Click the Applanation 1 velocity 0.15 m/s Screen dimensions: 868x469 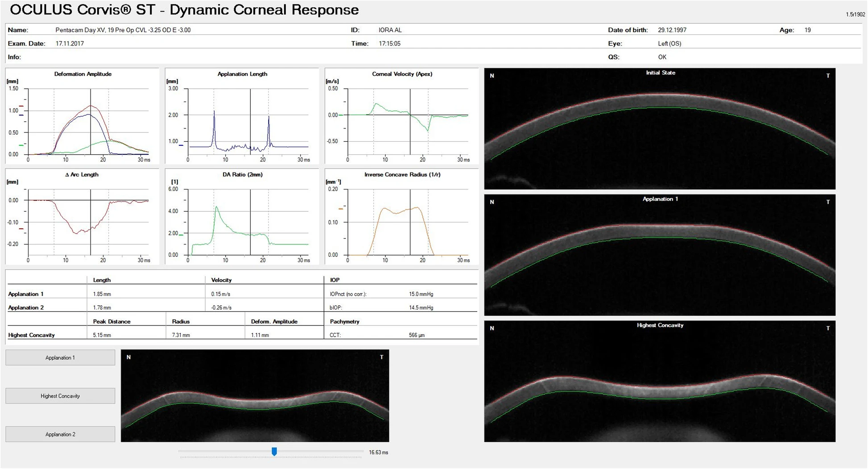[221, 294]
